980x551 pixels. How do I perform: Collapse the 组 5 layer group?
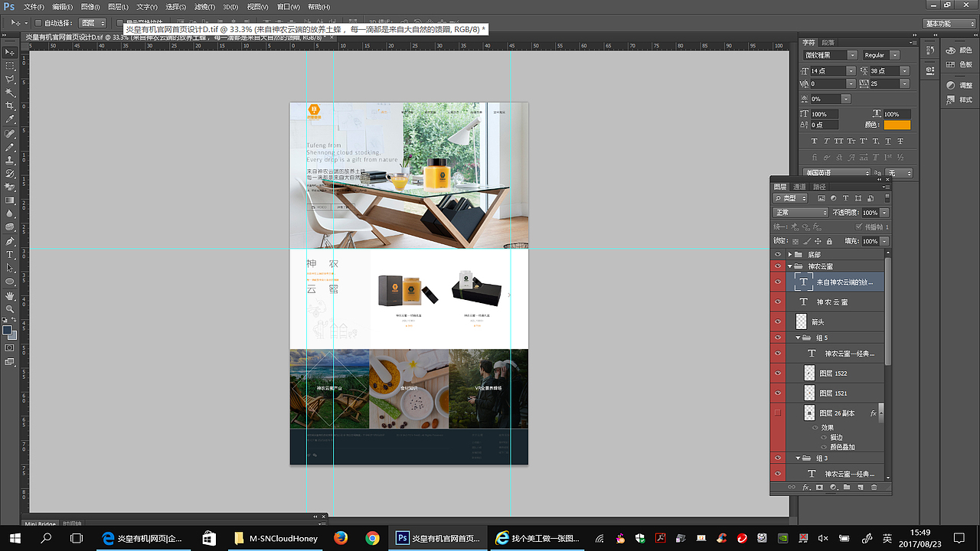[798, 337]
